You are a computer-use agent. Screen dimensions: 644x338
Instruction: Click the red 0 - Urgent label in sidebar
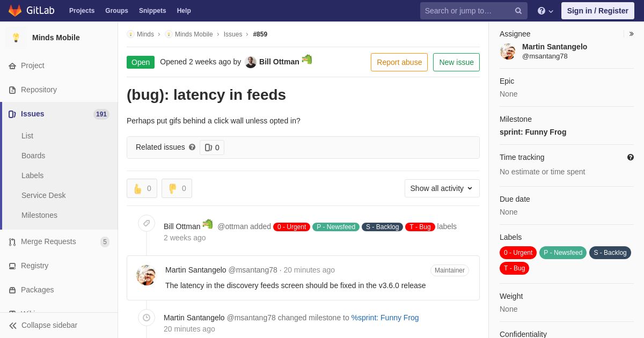coord(518,253)
